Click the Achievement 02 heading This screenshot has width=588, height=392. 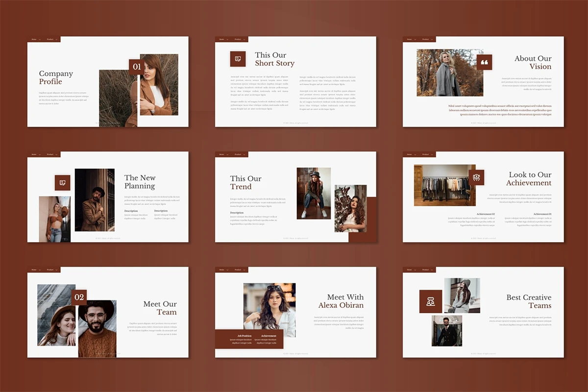(x=486, y=214)
